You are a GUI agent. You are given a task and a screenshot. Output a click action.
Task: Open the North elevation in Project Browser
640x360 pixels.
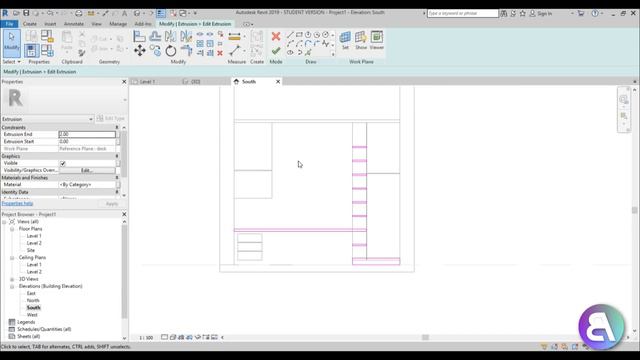[x=33, y=301]
